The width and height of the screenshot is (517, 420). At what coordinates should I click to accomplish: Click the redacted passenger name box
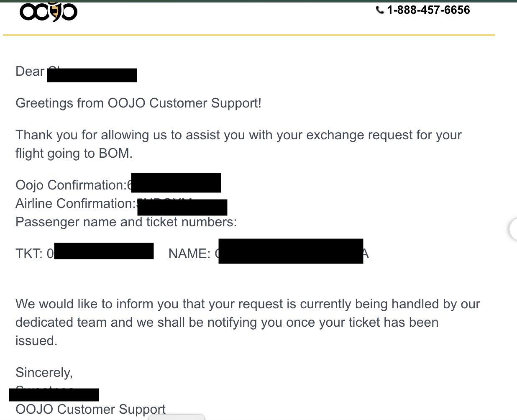[x=291, y=251]
